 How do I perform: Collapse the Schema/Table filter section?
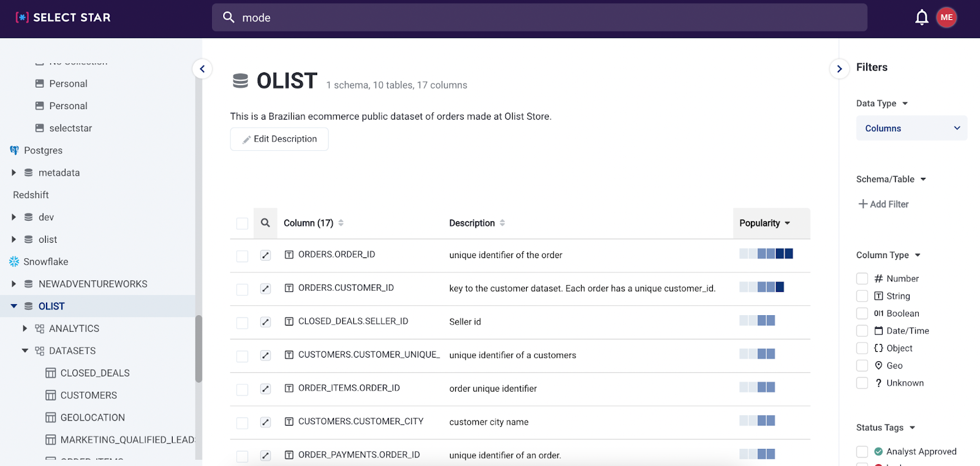[x=923, y=179]
